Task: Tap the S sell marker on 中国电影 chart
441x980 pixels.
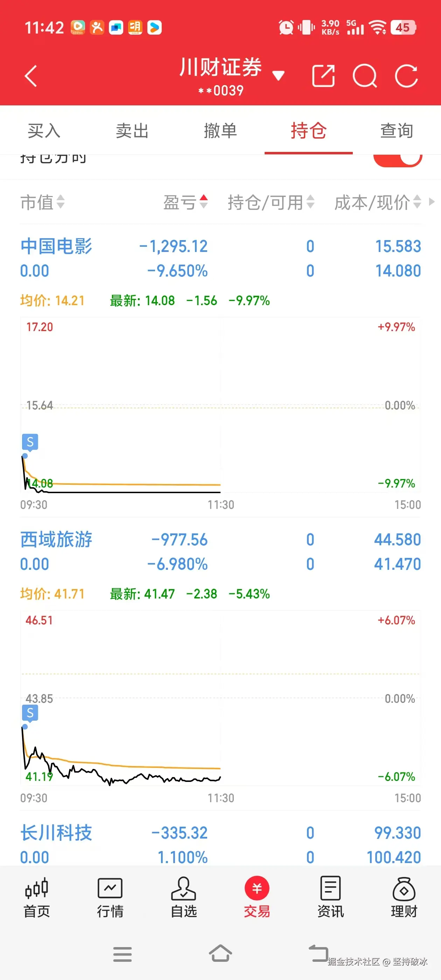Action: pyautogui.click(x=30, y=442)
